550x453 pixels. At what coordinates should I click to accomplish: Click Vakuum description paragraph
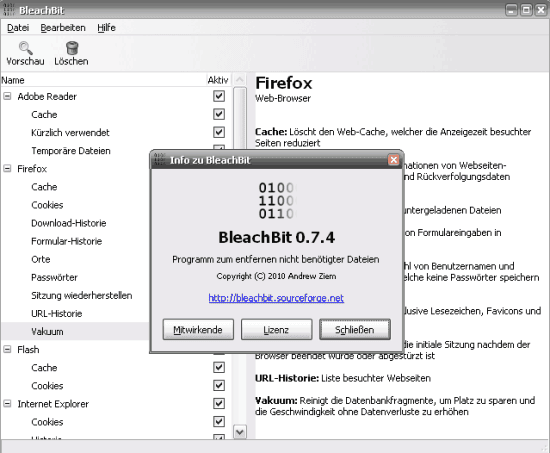tap(395, 406)
